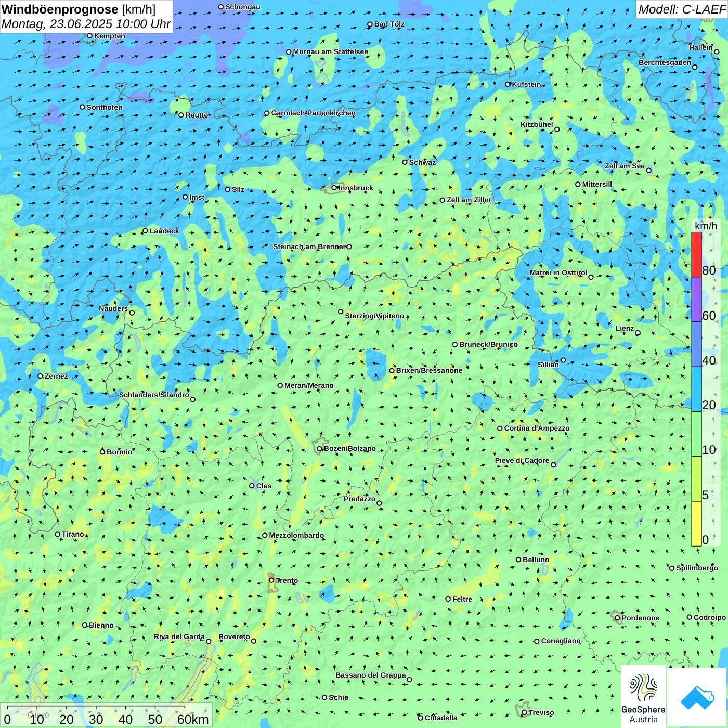
Task: Click the "Windböenprognose [km/h]" title
Action: (79, 9)
